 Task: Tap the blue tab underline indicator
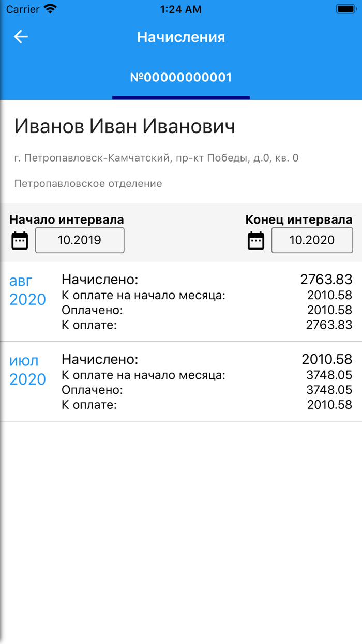pos(180,96)
